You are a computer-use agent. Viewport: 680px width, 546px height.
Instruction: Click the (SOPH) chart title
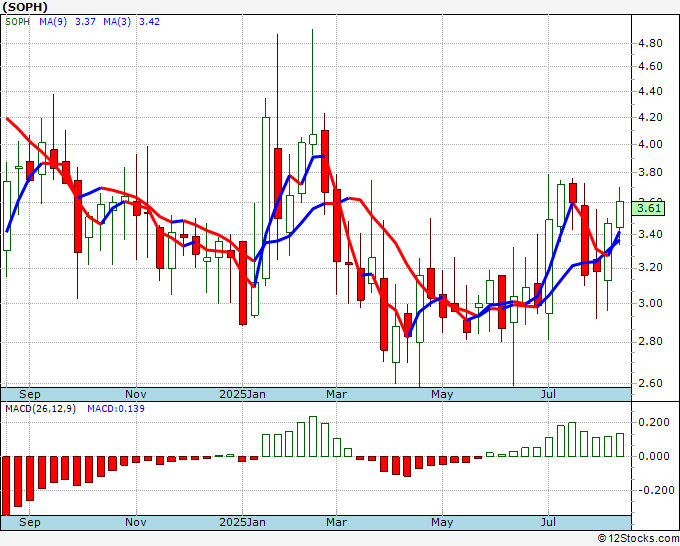point(25,7)
